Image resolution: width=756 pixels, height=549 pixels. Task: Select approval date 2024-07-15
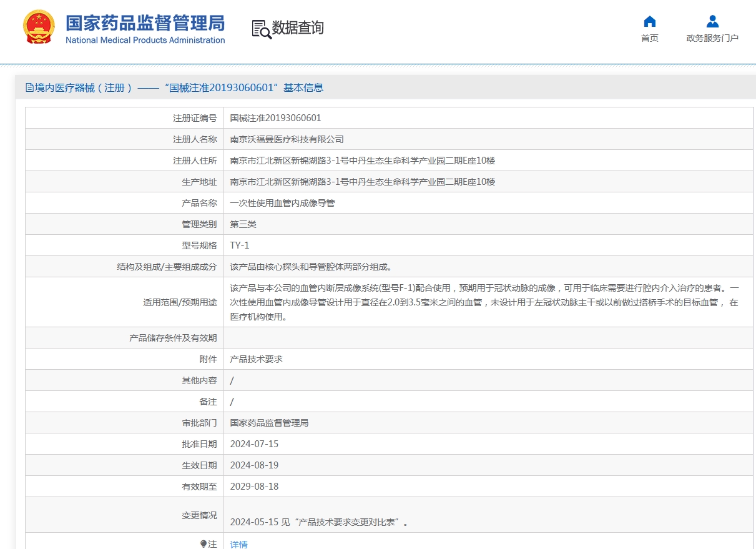pos(254,444)
